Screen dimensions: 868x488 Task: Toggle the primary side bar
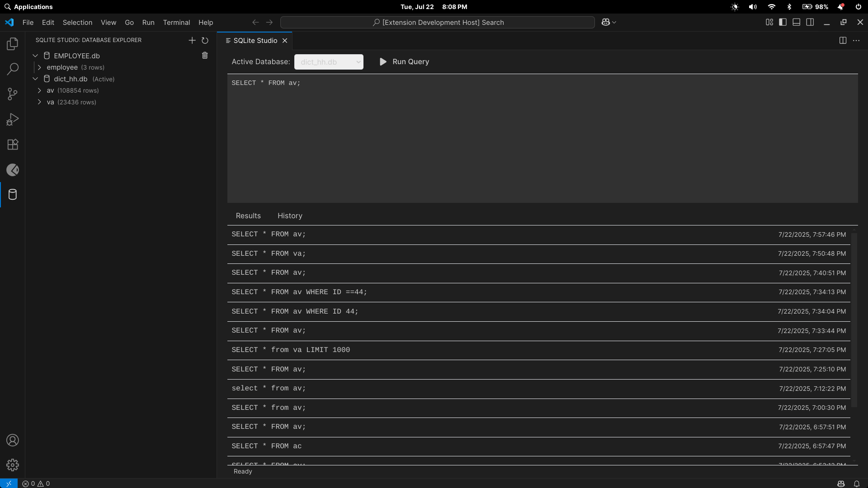[x=783, y=22]
